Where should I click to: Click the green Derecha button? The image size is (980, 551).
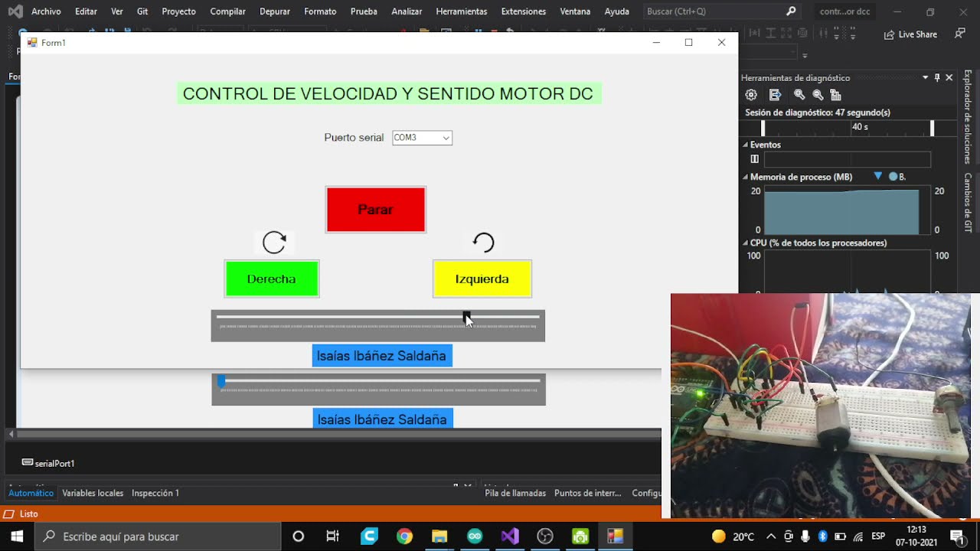point(272,279)
